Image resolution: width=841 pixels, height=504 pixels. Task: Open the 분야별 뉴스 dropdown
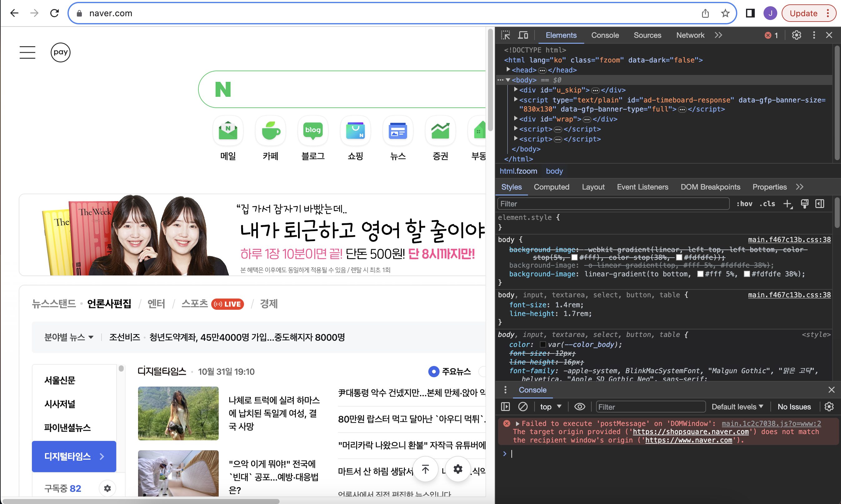pyautogui.click(x=69, y=337)
